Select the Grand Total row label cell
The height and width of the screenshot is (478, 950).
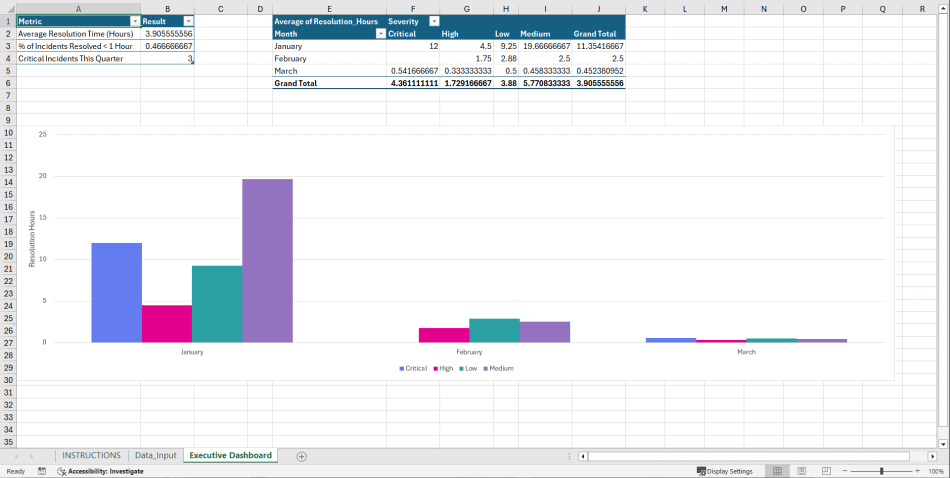click(296, 84)
